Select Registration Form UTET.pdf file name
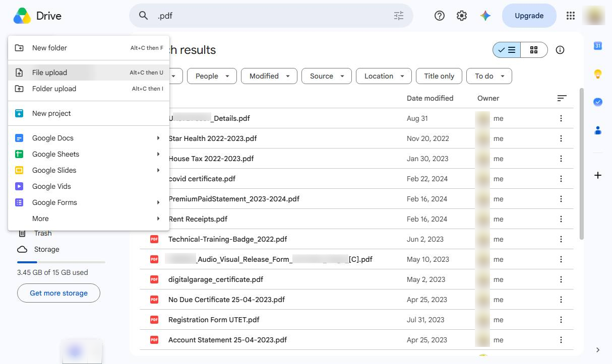The width and height of the screenshot is (612, 364). (214, 320)
